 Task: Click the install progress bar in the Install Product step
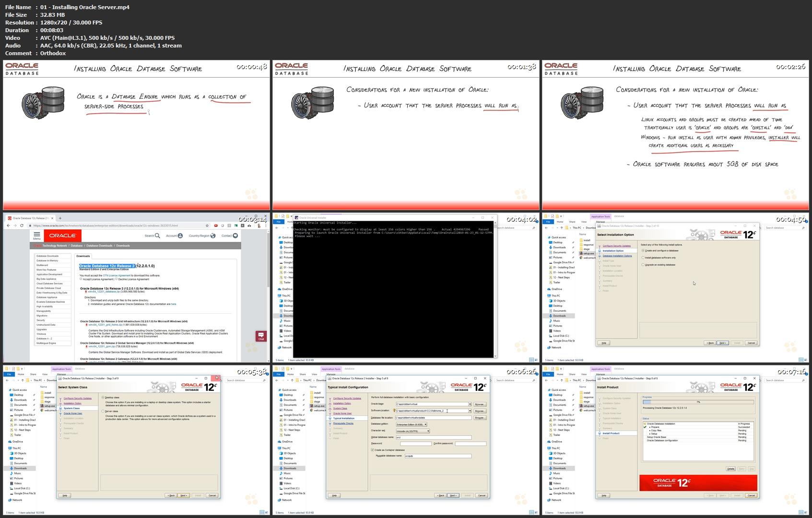[x=699, y=402]
